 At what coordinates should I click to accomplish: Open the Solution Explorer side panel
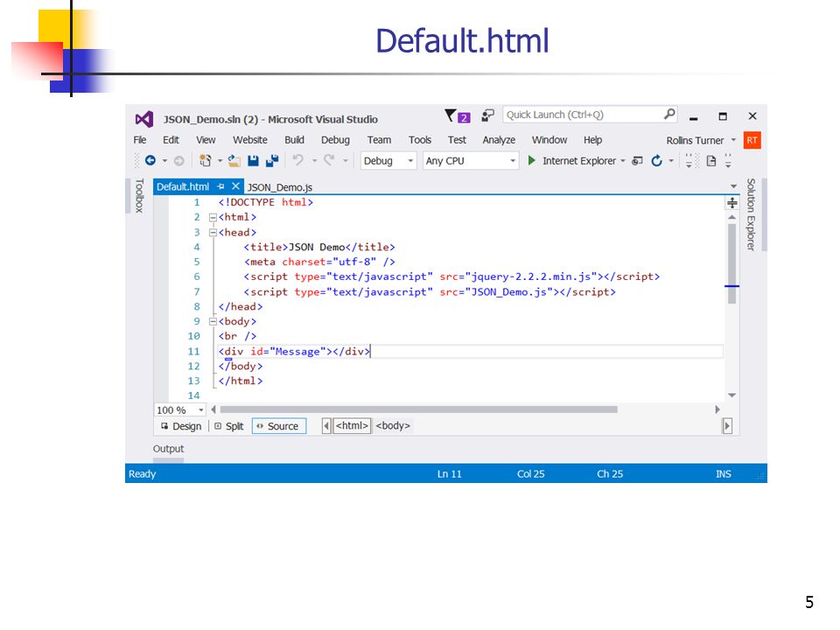751,214
